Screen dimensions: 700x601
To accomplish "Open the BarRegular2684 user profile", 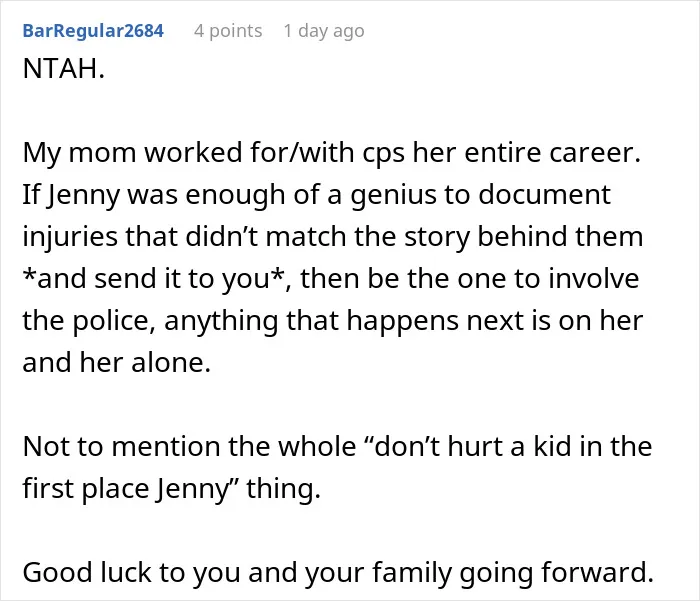I will (93, 31).
